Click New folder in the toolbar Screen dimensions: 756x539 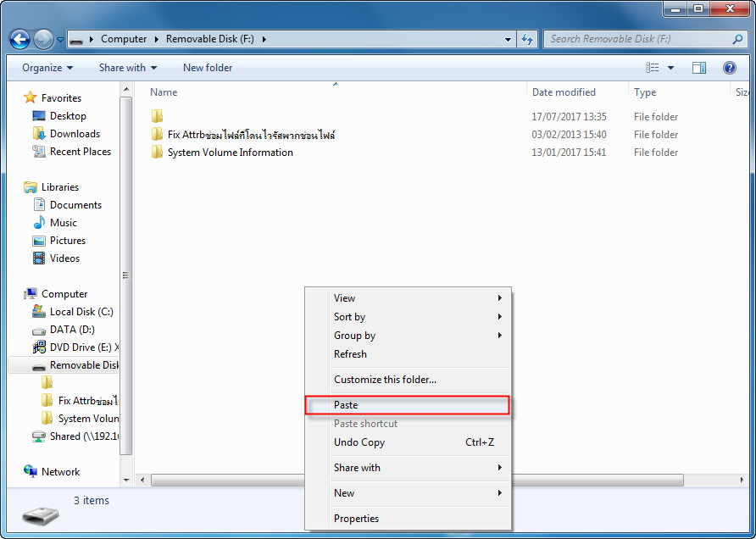[208, 68]
